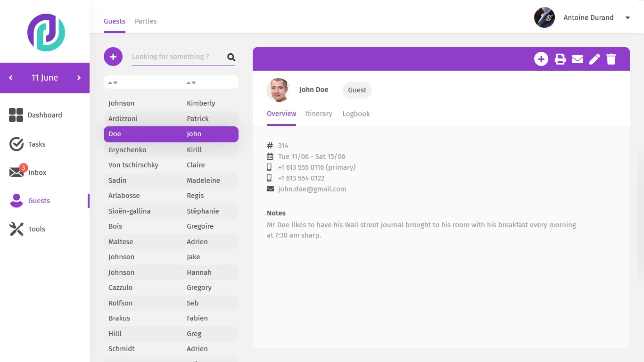
Task: Advance to next date with right arrow
Action: point(79,78)
